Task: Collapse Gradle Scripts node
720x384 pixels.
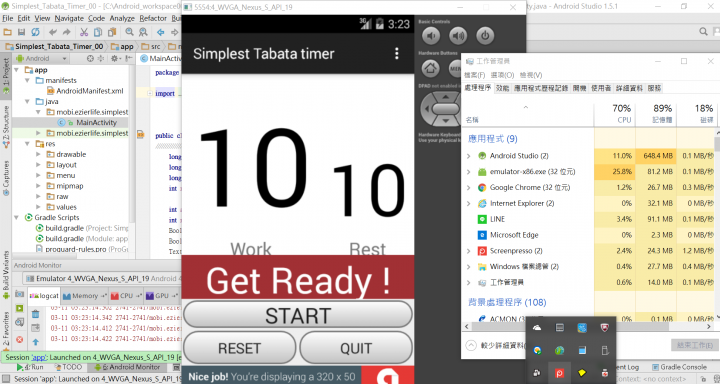Action: coord(17,218)
